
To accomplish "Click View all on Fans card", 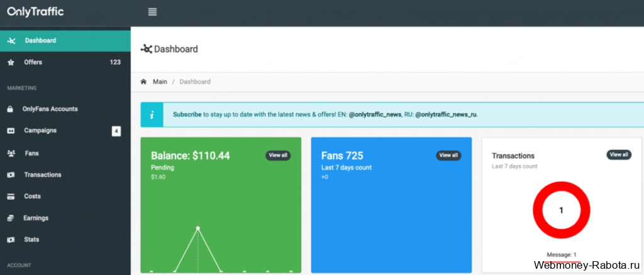I will pyautogui.click(x=448, y=155).
